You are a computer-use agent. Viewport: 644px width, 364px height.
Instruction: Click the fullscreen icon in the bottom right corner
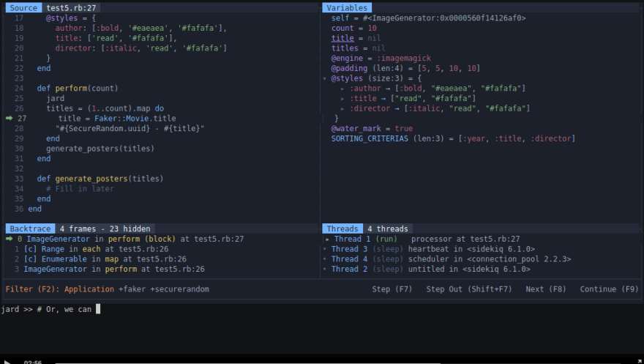pyautogui.click(x=639, y=362)
